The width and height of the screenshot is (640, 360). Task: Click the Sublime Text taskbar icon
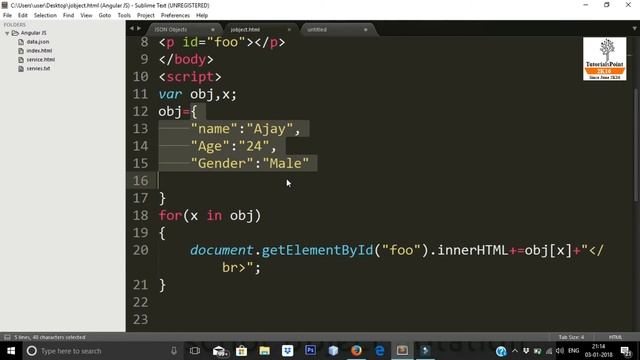point(402,351)
